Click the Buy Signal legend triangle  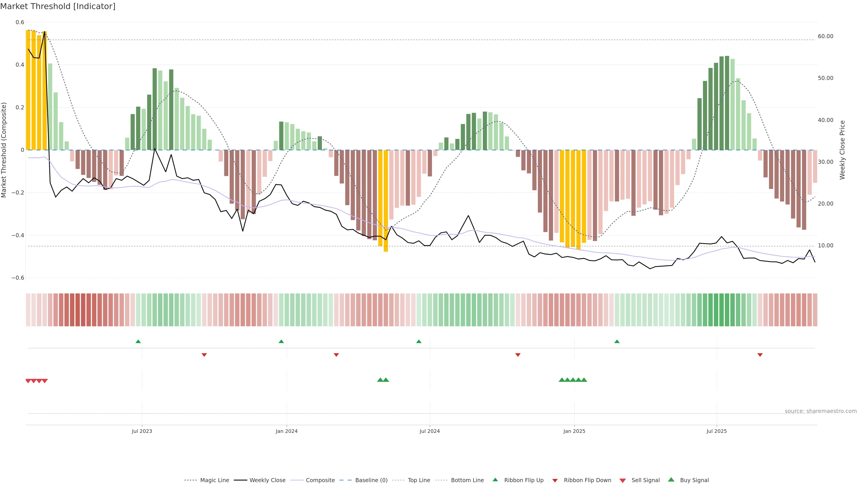point(671,480)
